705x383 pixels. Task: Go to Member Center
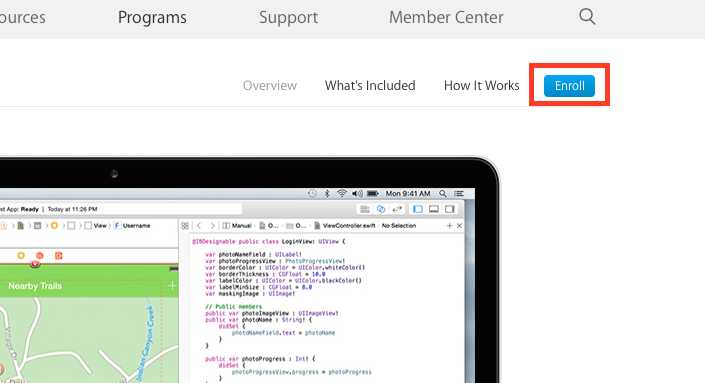pyautogui.click(x=446, y=17)
